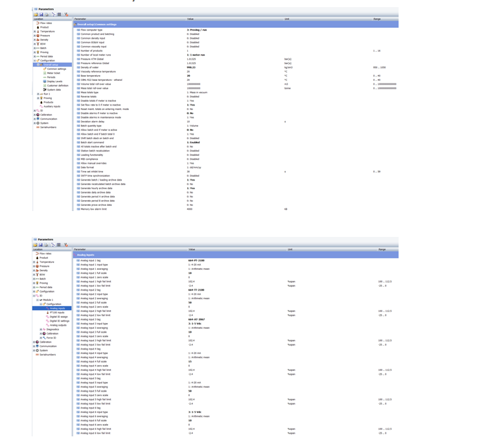Expand the Batch node in the Common settings window
The image size is (477, 448).
[34, 48]
